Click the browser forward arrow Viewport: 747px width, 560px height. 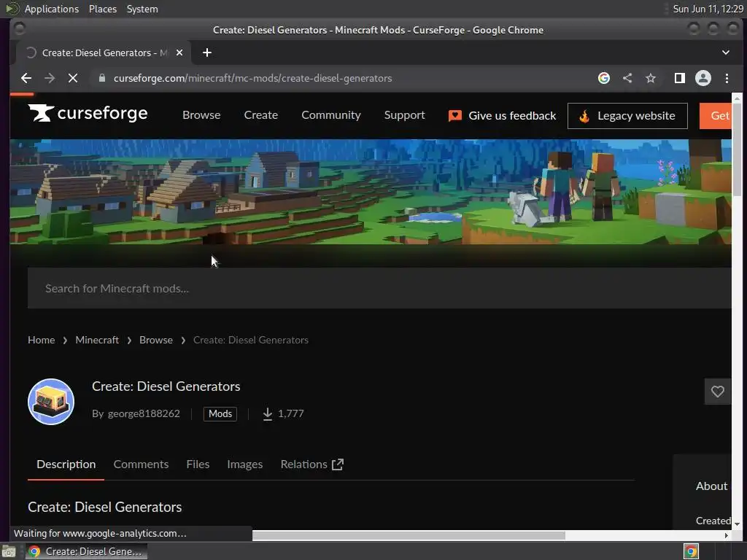click(x=50, y=78)
